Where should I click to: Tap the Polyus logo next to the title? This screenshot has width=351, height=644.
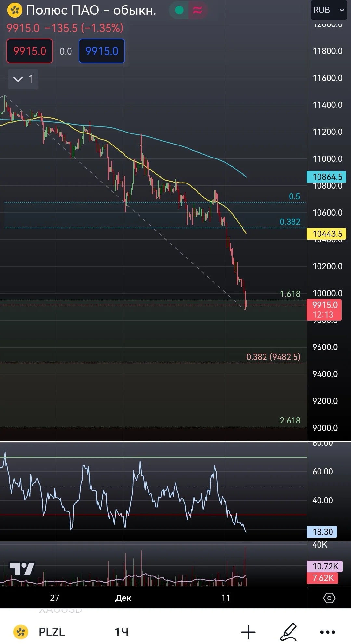[15, 10]
